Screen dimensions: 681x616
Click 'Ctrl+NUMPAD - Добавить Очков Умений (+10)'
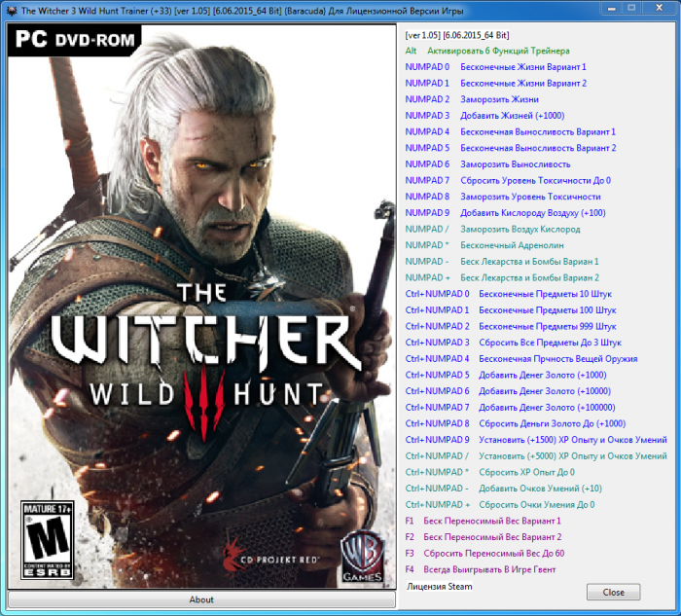tap(504, 489)
